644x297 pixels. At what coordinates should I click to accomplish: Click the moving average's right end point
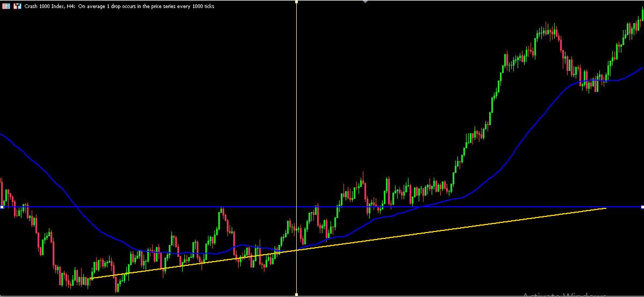tap(642, 68)
